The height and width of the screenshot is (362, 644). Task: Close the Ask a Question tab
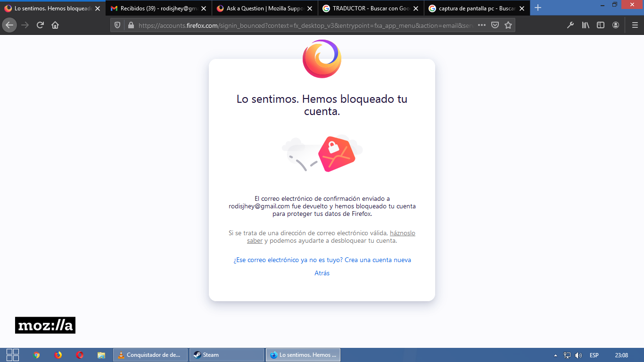pos(310,8)
